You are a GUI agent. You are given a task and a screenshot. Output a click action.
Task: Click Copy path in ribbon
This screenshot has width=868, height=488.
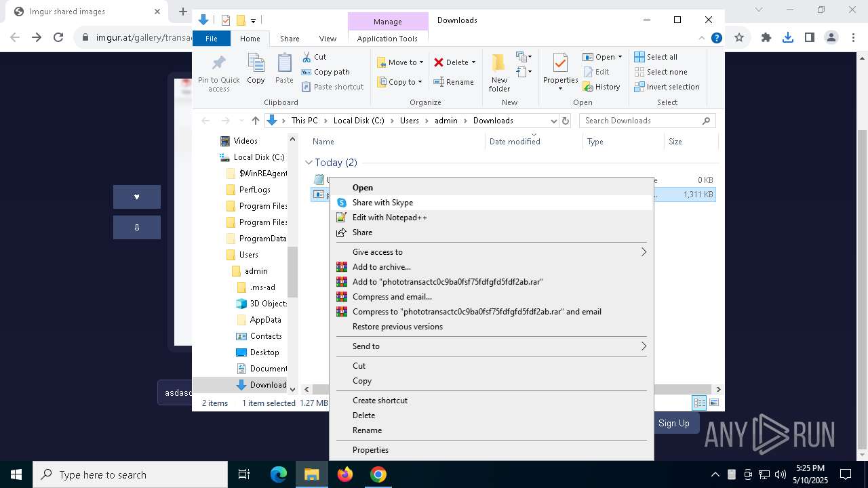coord(325,72)
